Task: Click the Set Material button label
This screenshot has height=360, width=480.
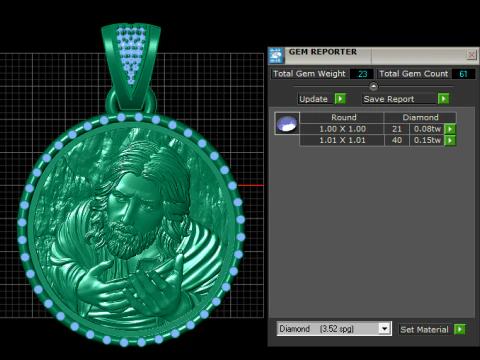Action: [424, 330]
